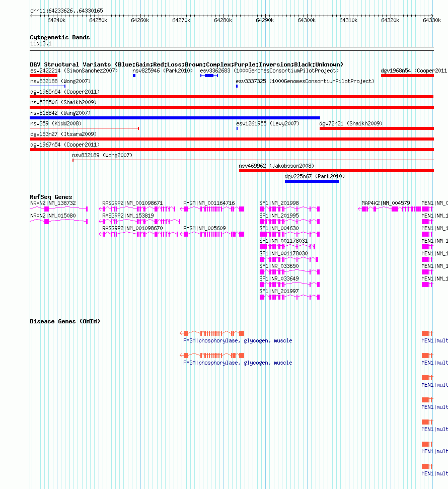Open the dgv1965n54 (Cooper2011) variant label
The image size is (448, 489).
click(65, 92)
